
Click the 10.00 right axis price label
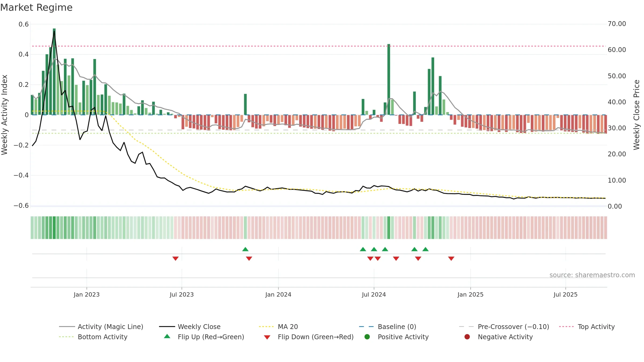[617, 180]
